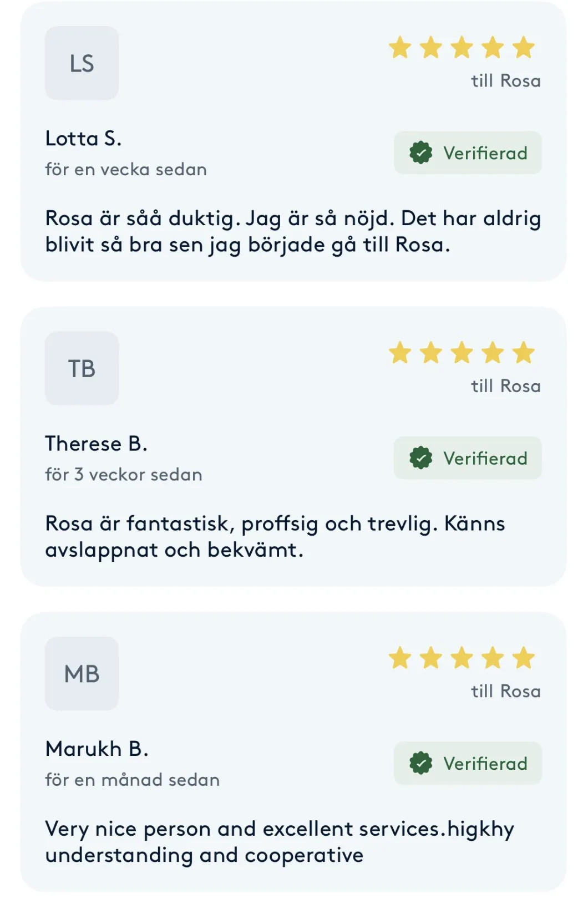This screenshot has height=904, width=588.
Task: Click the first star in Lotta's rating
Action: pyautogui.click(x=400, y=48)
